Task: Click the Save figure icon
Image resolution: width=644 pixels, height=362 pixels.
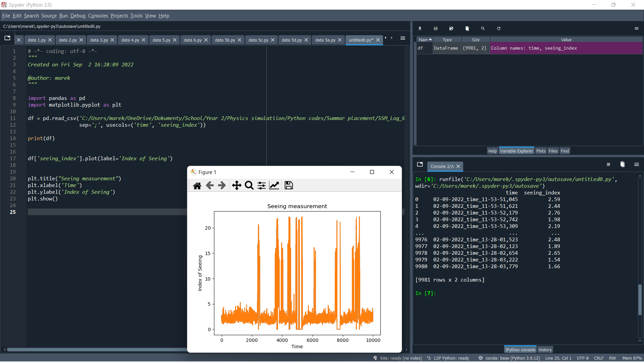Action: pos(289,185)
